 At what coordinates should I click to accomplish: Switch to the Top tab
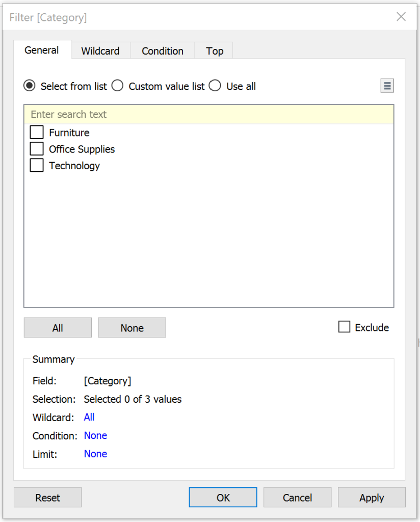[x=214, y=50]
